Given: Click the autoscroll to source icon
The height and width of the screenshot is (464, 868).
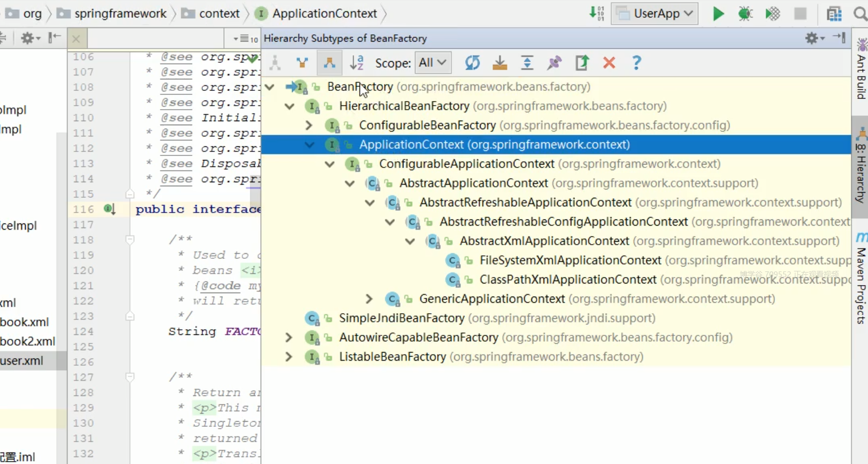Looking at the screenshot, I should (499, 63).
